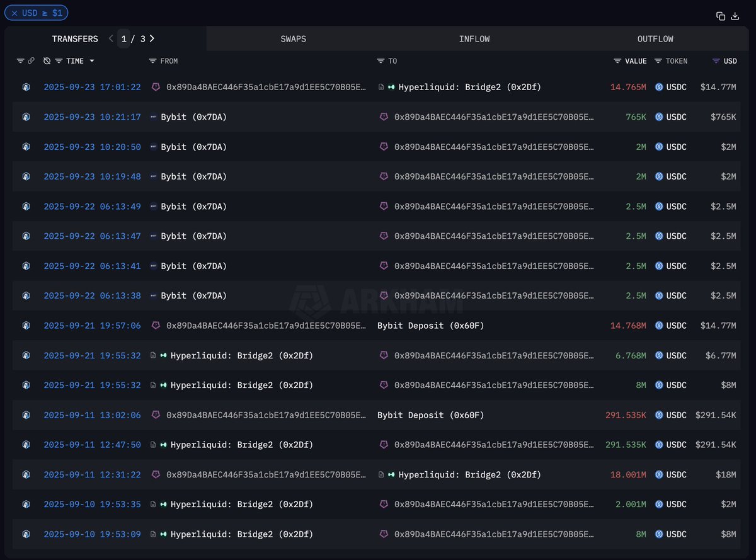Click the 2.001M value cell
The height and width of the screenshot is (560, 756).
[631, 505]
